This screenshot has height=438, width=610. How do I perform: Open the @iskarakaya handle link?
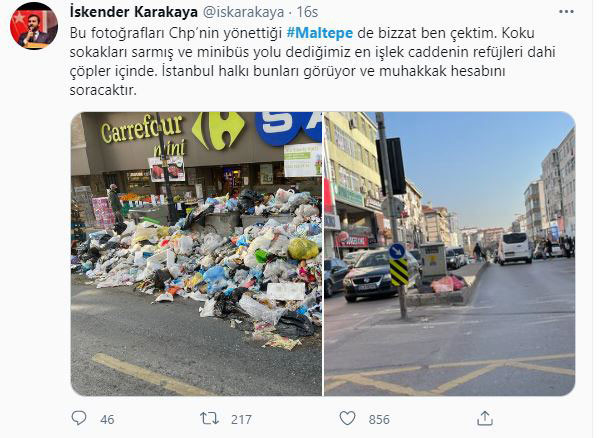(244, 12)
